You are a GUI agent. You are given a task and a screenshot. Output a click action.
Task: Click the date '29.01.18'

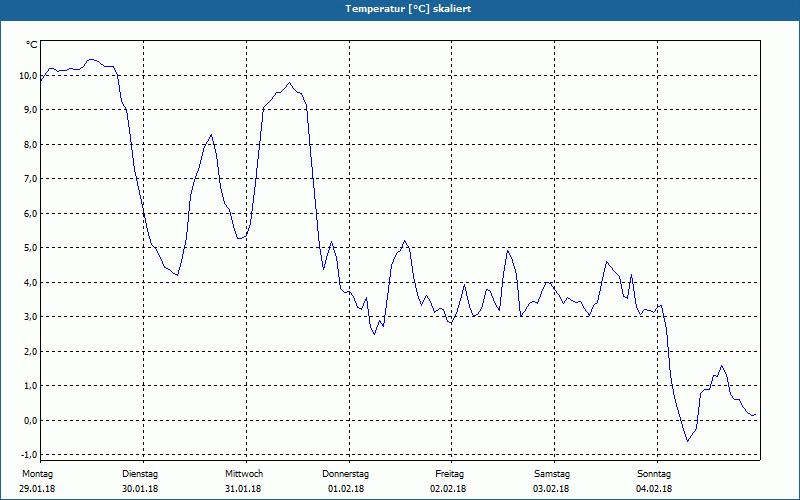37,489
